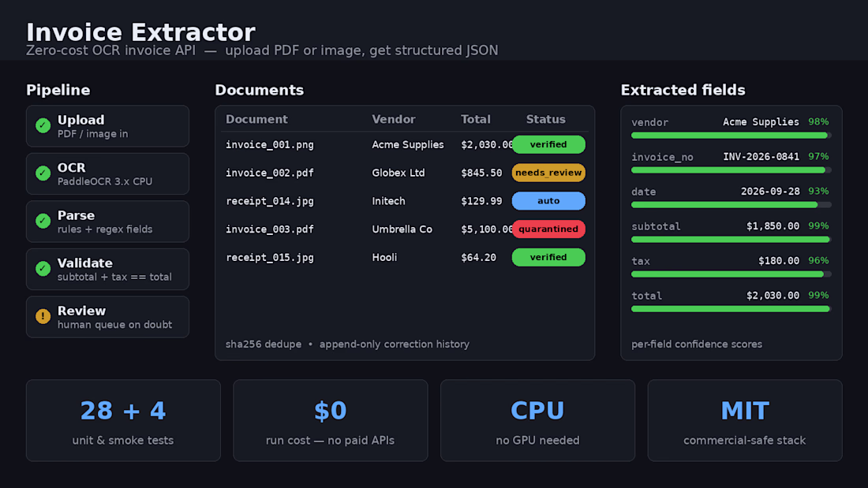Click the 'per-field confidence scores' caption

(697, 345)
